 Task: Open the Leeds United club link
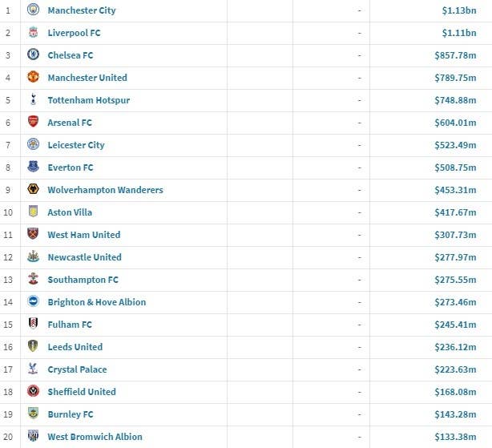point(75,347)
